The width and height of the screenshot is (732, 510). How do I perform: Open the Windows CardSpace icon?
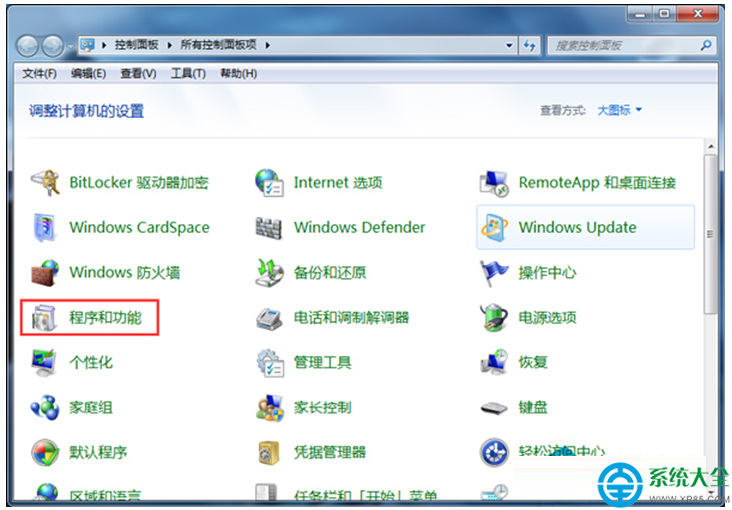45,227
